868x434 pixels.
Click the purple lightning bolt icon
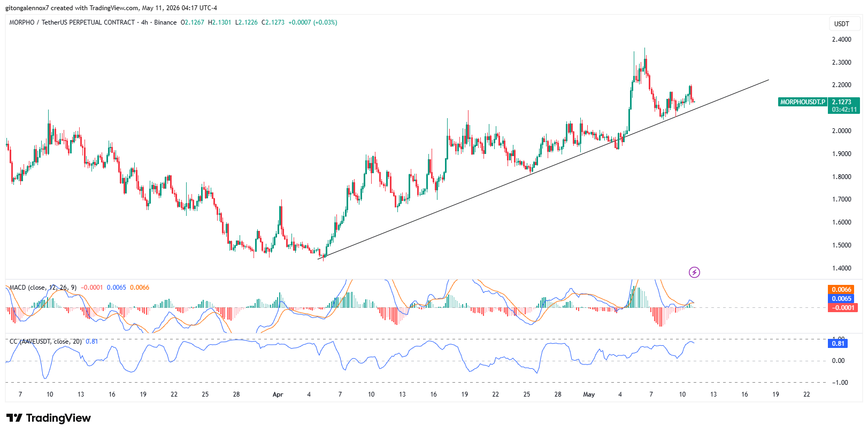(x=694, y=273)
